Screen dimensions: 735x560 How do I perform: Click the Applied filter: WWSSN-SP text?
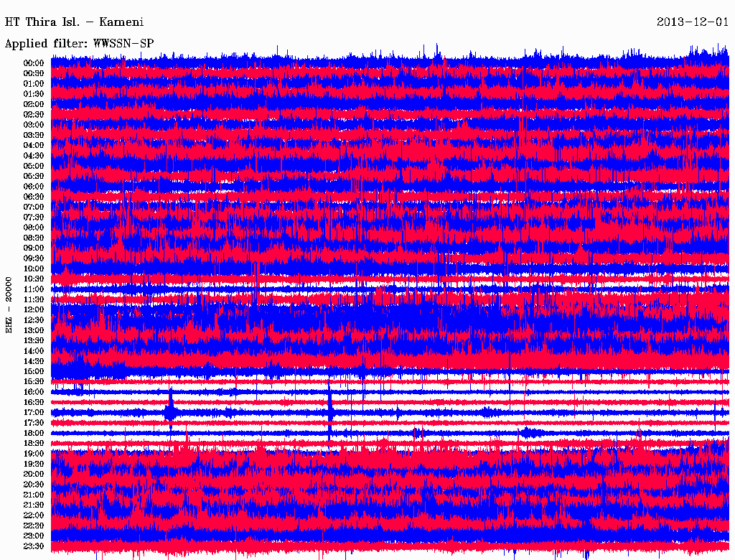click(79, 44)
